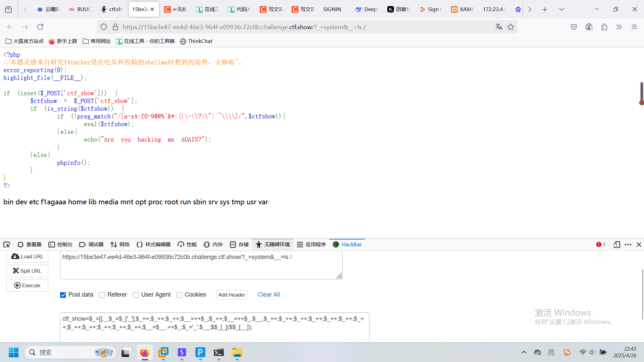Click the devtools error count badge
644x362 pixels.
pyautogui.click(x=601, y=245)
